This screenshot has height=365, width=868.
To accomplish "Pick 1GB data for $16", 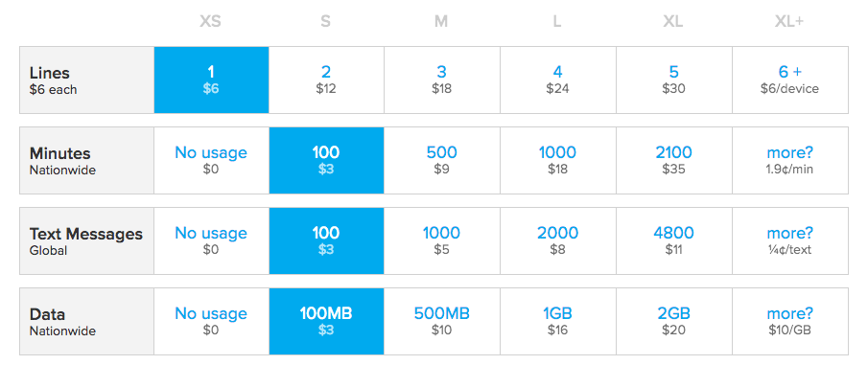I will pyautogui.click(x=557, y=321).
